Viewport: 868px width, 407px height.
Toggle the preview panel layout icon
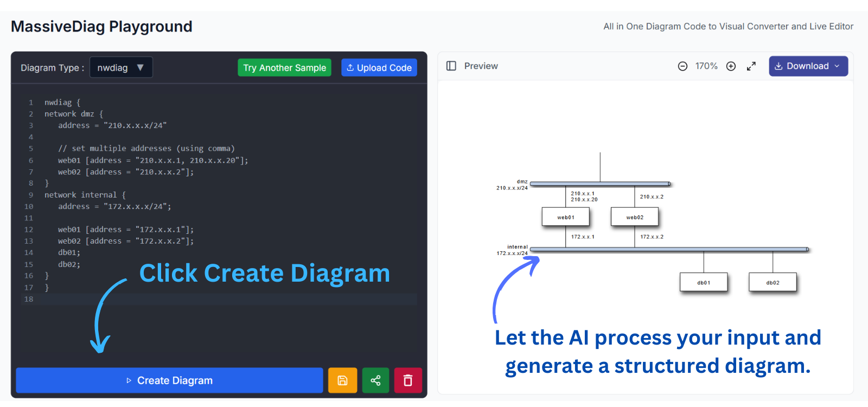pos(451,66)
